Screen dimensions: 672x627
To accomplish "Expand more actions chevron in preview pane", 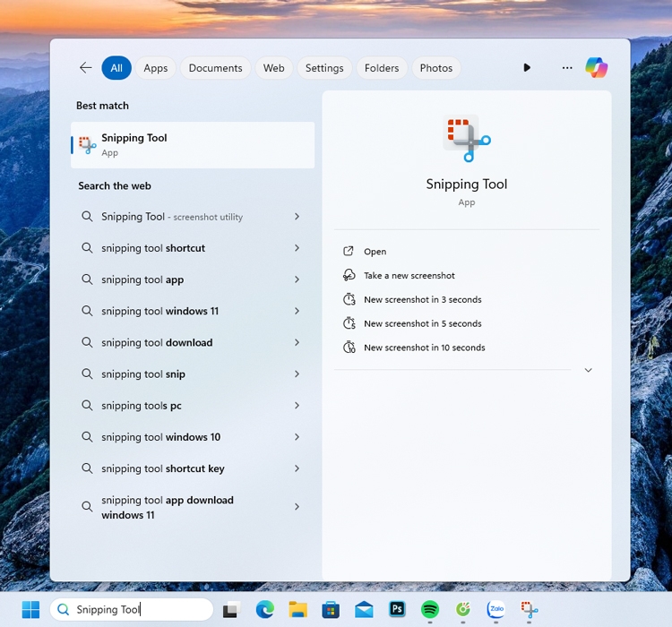I will (589, 370).
